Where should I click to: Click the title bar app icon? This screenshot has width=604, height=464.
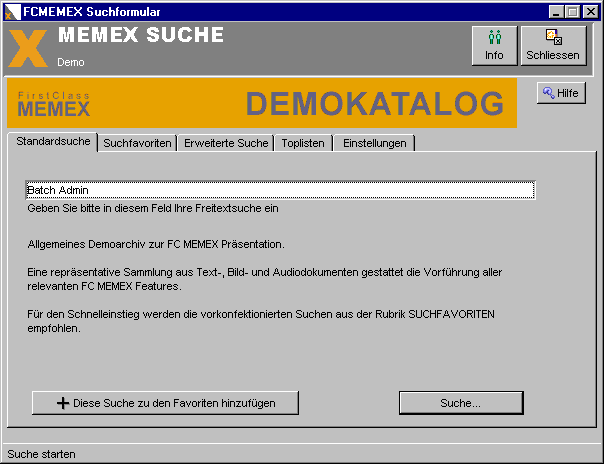point(12,12)
